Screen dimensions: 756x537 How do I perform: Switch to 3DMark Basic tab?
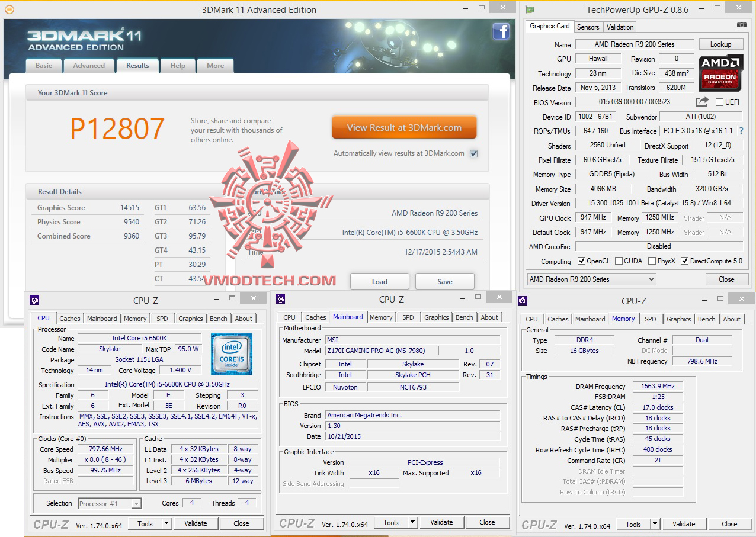[44, 66]
